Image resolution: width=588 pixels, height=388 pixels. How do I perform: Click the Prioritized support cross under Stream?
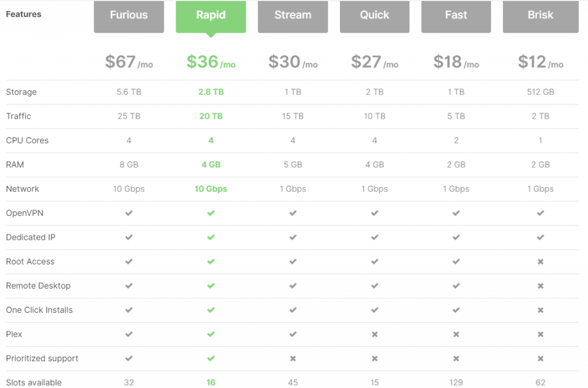pyautogui.click(x=293, y=358)
